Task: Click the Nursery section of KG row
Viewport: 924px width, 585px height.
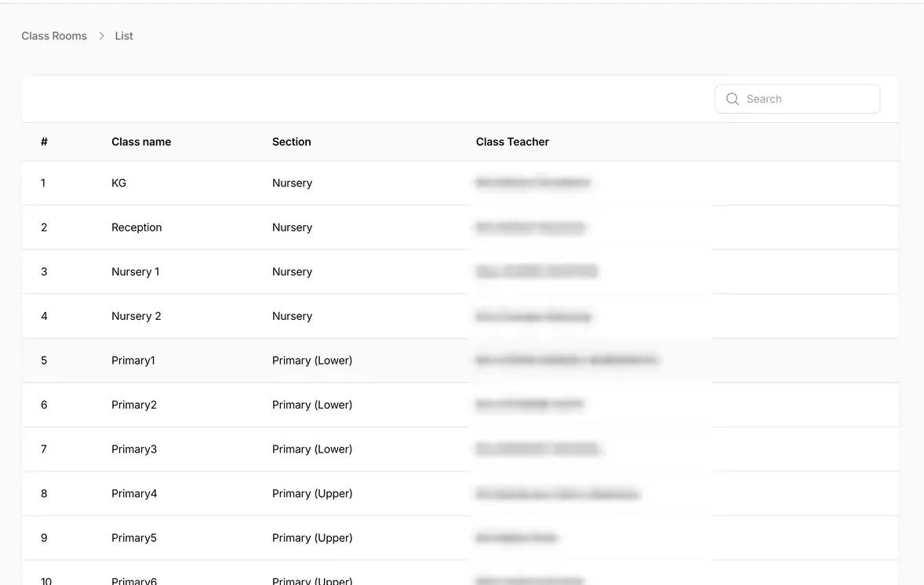Action: click(293, 183)
